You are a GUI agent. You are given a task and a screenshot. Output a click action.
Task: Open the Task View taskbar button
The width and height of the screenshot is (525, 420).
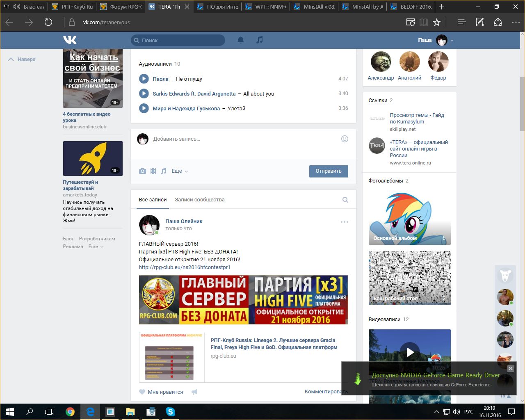point(49,411)
